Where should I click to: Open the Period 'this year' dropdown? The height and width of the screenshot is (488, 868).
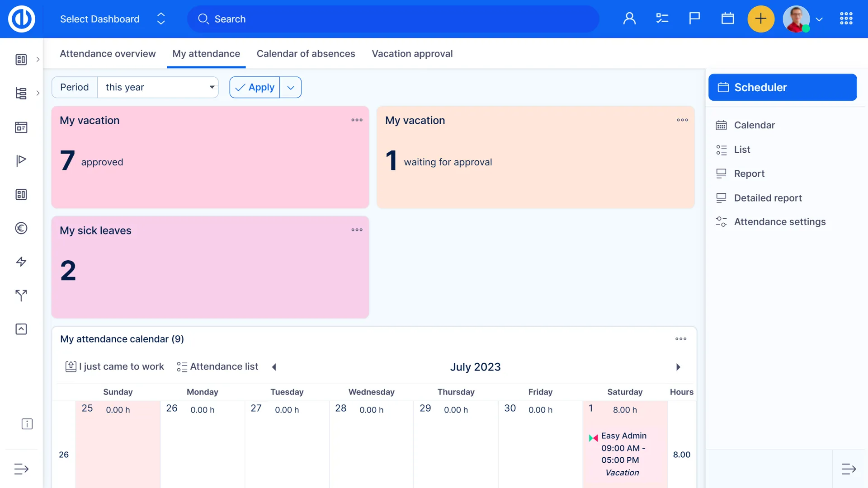click(x=158, y=87)
